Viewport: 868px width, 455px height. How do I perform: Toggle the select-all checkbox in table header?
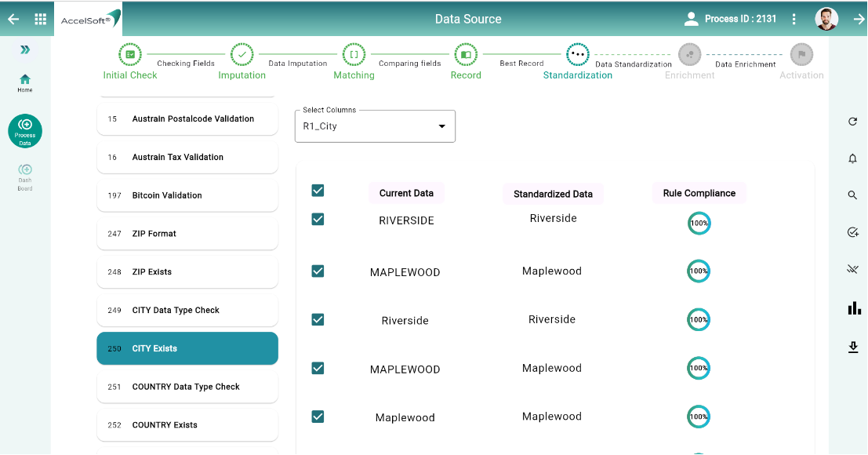tap(318, 191)
